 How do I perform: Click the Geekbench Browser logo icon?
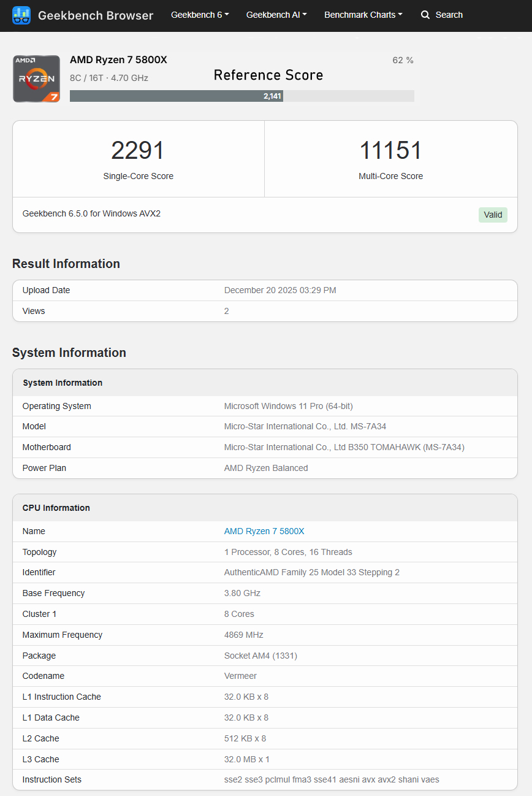tap(21, 15)
